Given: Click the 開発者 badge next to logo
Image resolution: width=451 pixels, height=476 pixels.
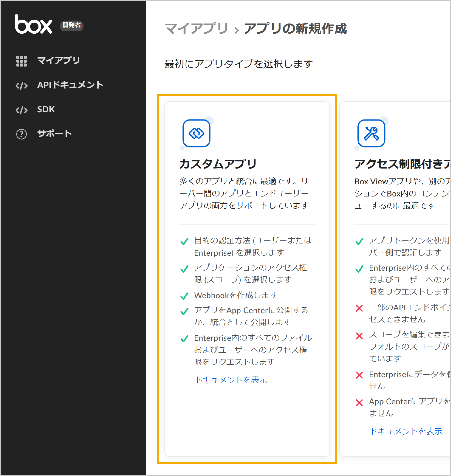Looking at the screenshot, I should click(72, 25).
